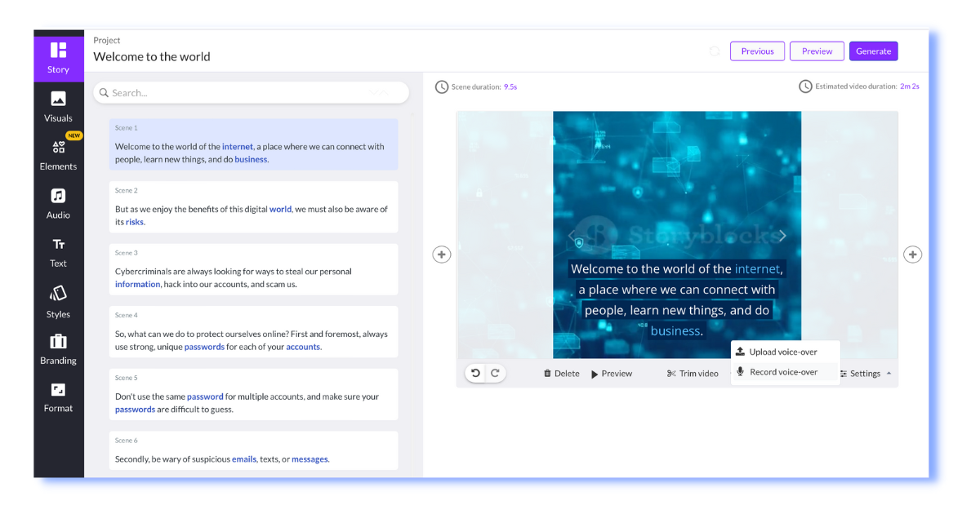Open the Audio panel in sidebar
Viewport: 980px width, 514px height.
(58, 203)
